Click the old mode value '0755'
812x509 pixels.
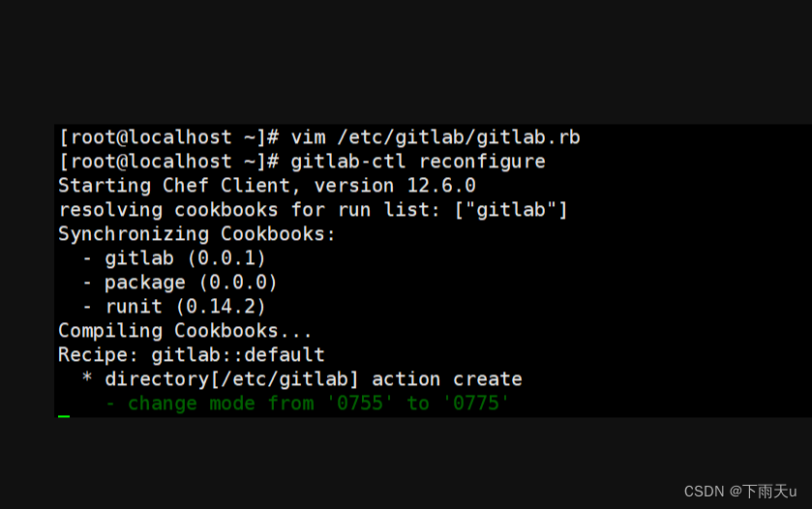pos(360,404)
